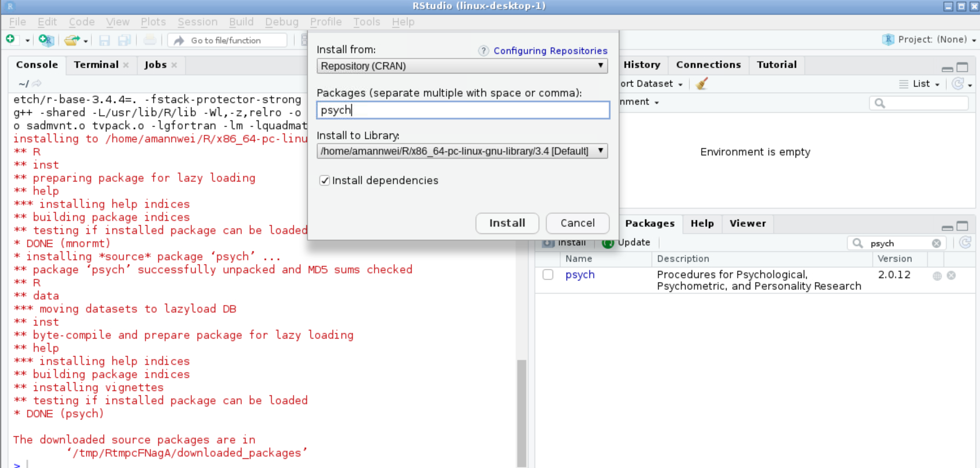The width and height of the screenshot is (980, 468).
Task: Open the psych package link
Action: pos(580,275)
